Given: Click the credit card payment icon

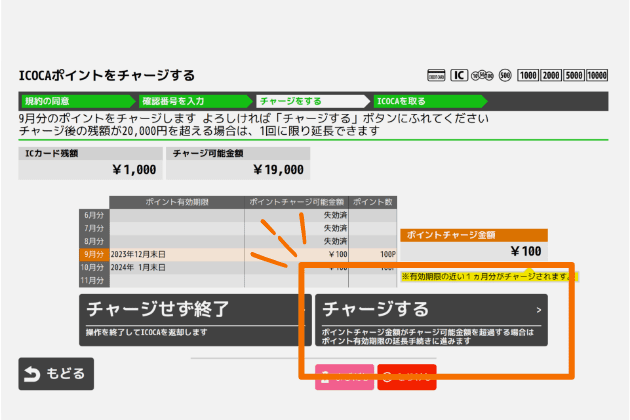Looking at the screenshot, I should tap(436, 75).
